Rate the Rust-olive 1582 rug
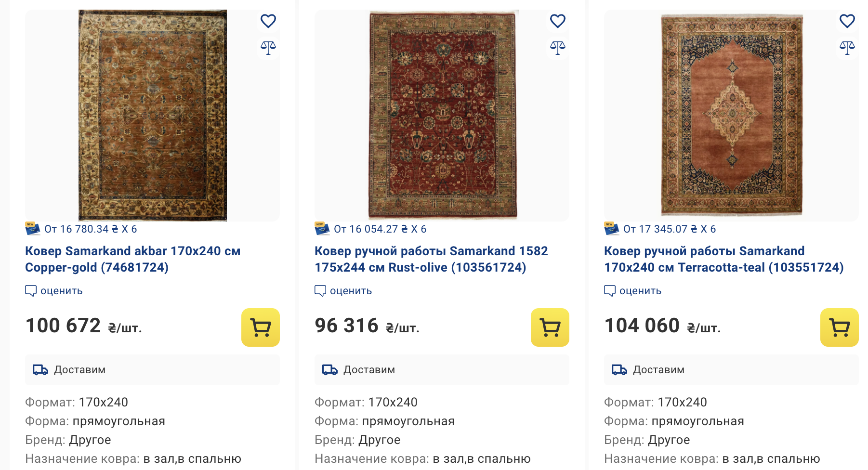 [x=343, y=291]
